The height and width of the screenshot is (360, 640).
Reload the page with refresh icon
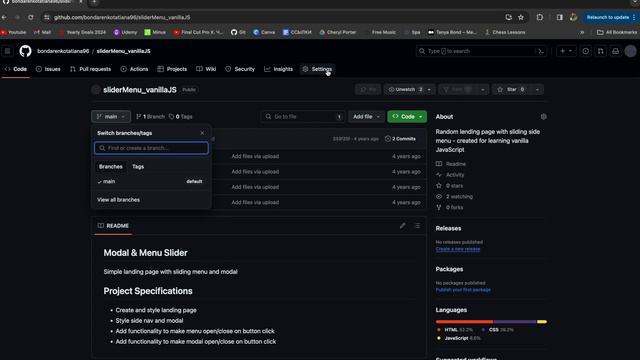pyautogui.click(x=31, y=17)
